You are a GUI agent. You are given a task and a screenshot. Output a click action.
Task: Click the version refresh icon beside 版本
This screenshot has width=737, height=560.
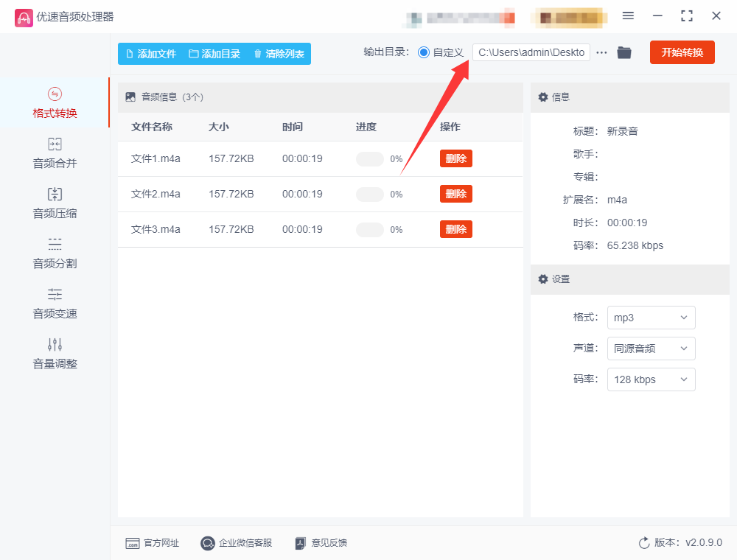644,543
